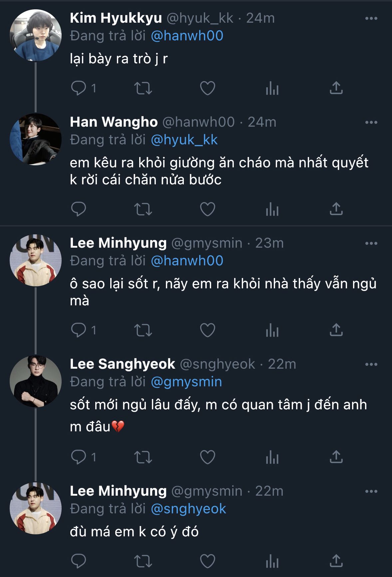Viewport: 392px width, 577px height.
Task: Like Han Wangho's reply about porridge
Action: tap(207, 209)
